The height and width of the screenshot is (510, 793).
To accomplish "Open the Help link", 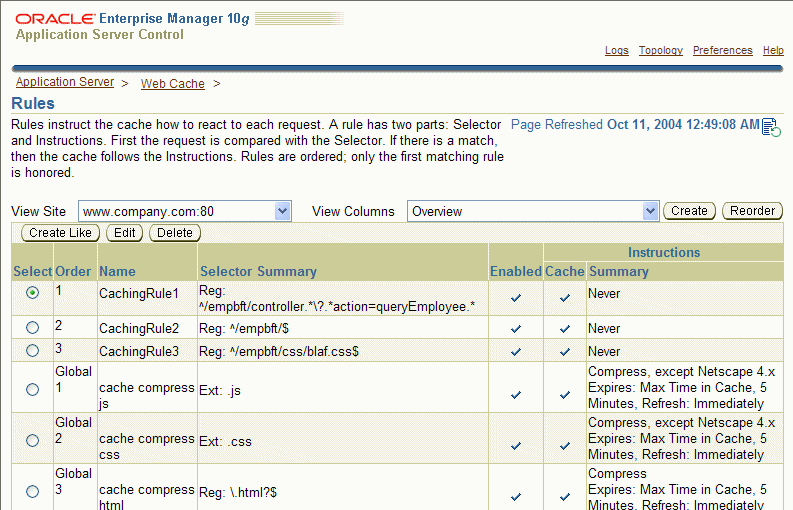I will 773,51.
